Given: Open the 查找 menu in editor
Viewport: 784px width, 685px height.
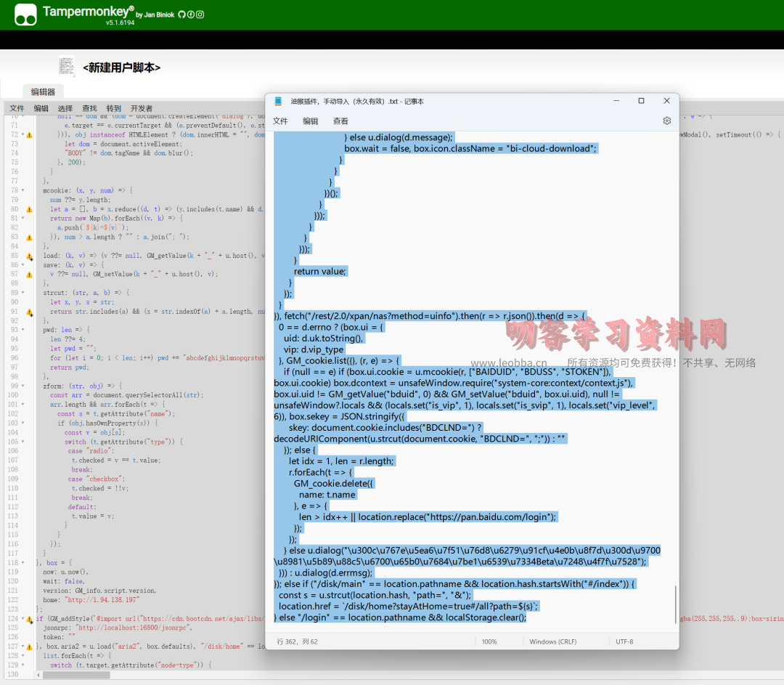Looking at the screenshot, I should (x=89, y=108).
